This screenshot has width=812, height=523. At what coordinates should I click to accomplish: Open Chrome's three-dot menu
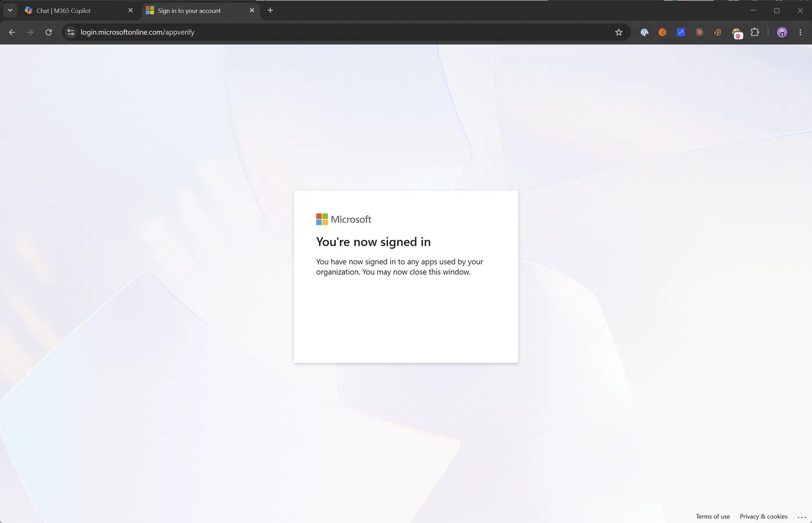click(x=800, y=32)
